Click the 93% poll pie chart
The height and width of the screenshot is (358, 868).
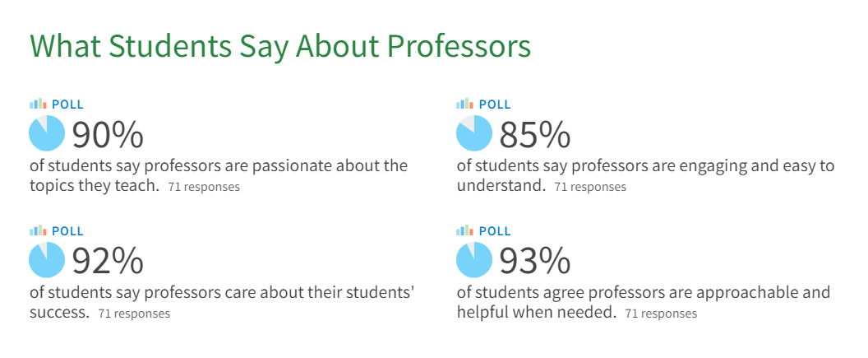pos(473,259)
